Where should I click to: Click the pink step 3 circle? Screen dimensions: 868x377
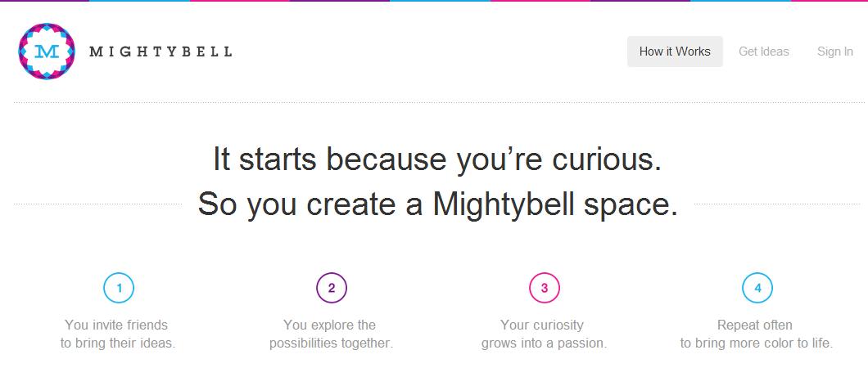545,288
